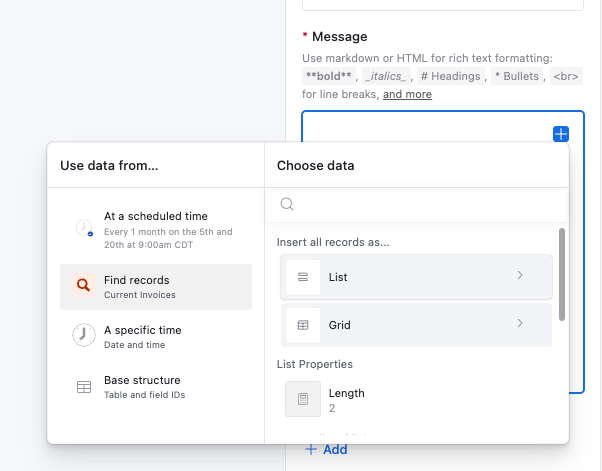The width and height of the screenshot is (602, 471).
Task: Choose Base structure data source
Action: 156,387
